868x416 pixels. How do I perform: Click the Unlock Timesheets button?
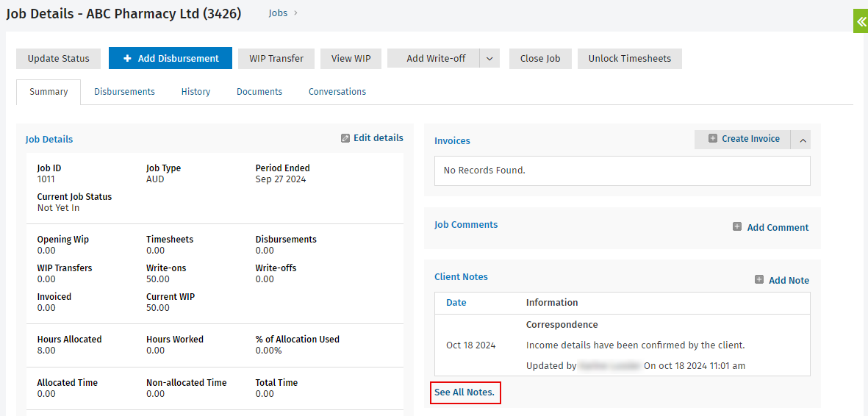coord(629,59)
